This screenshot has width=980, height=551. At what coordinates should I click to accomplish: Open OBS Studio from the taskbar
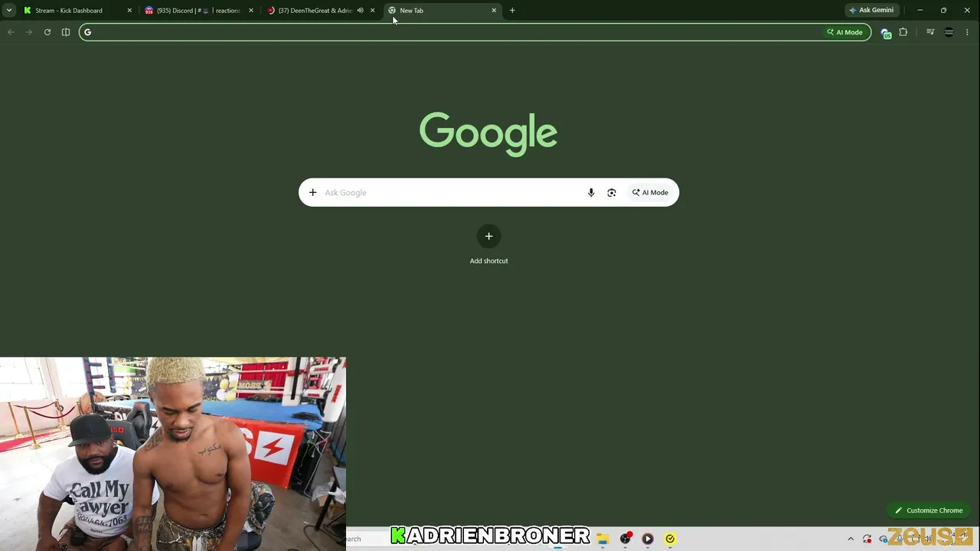click(x=626, y=539)
